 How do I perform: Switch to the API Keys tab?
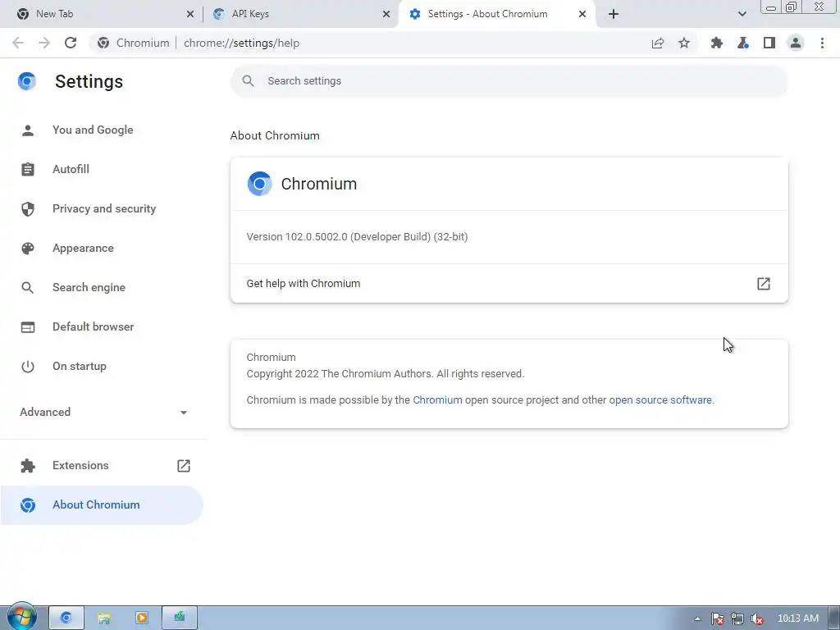coord(300,14)
